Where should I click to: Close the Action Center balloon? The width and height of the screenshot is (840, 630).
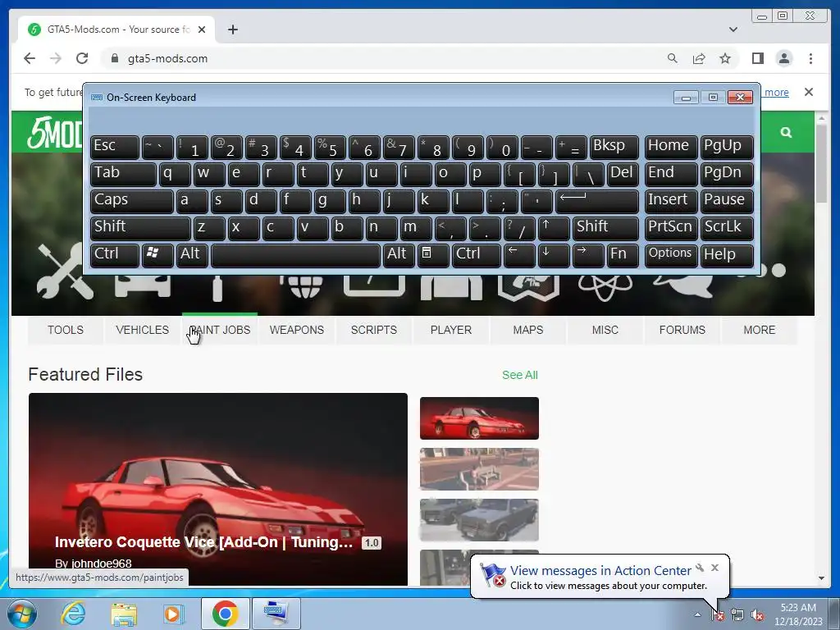(x=714, y=568)
